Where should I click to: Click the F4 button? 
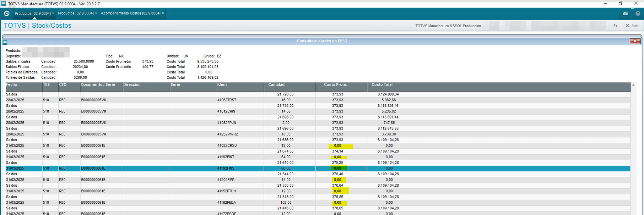(615, 26)
